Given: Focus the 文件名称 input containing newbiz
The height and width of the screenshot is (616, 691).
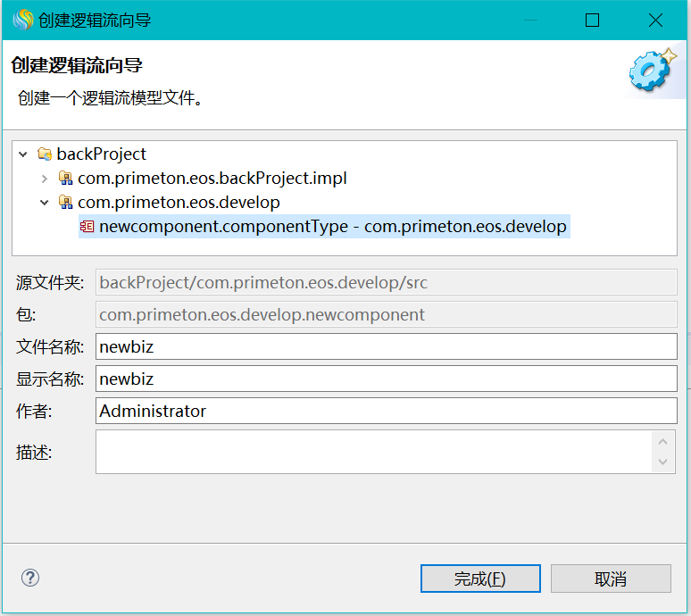Looking at the screenshot, I should pos(386,346).
